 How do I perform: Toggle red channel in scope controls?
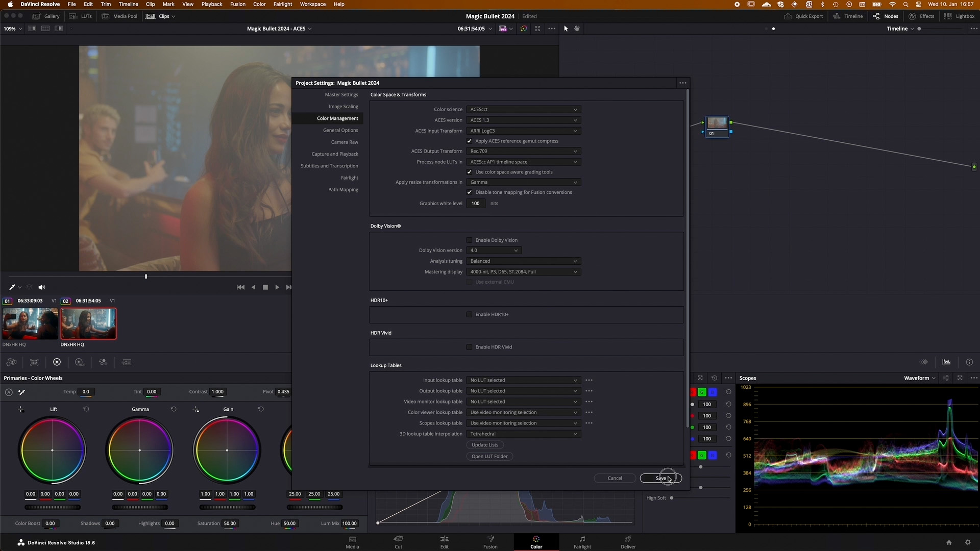[693, 392]
